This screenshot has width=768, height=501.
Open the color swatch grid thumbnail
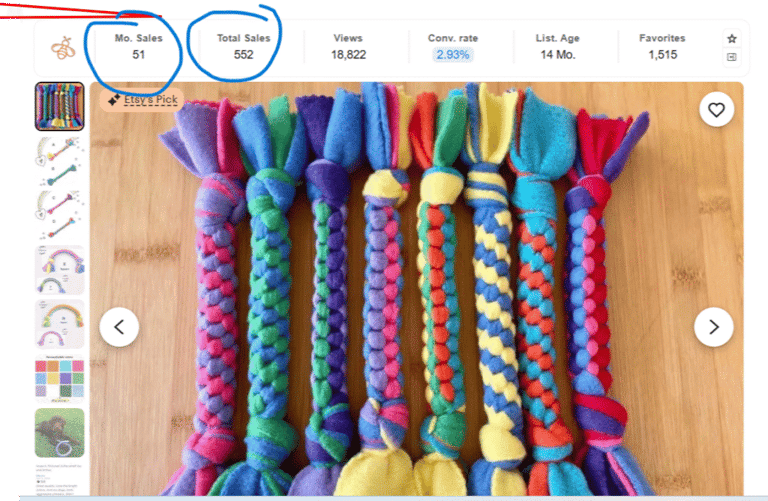coord(59,379)
